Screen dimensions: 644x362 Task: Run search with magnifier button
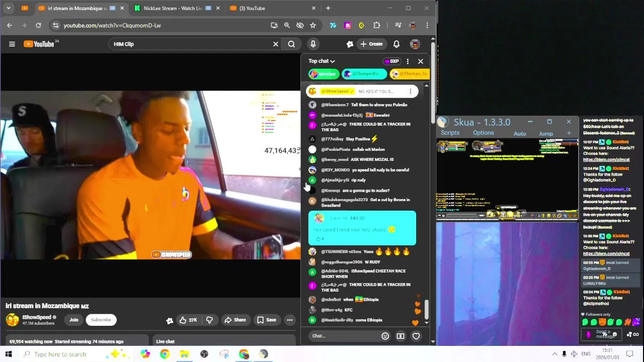click(x=291, y=44)
